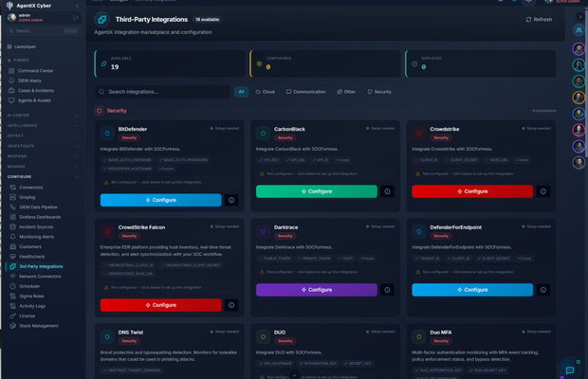This screenshot has width=588, height=379.
Task: Configure the CarbonBlack integration
Action: [x=317, y=191]
